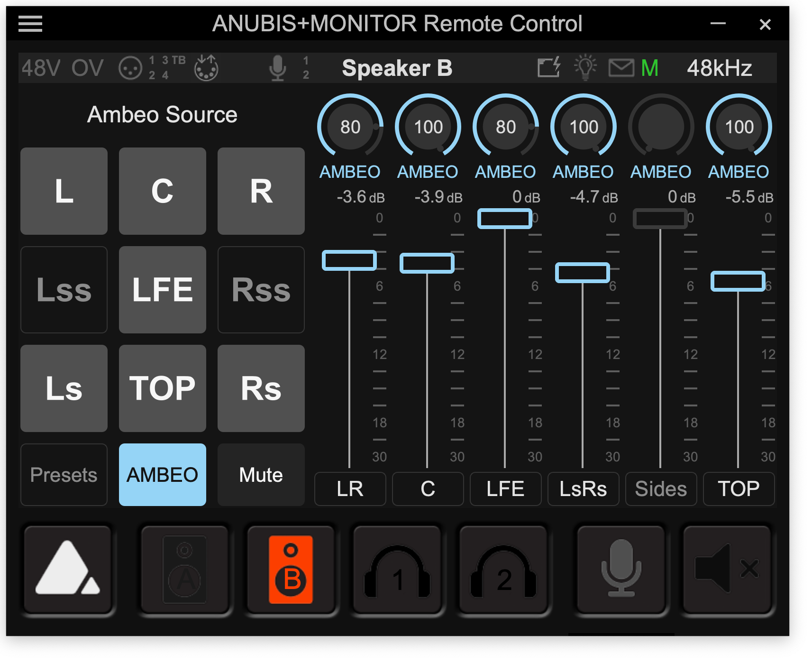This screenshot has height=663, width=812.
Task: Activate the talkback microphone button
Action: (x=621, y=569)
